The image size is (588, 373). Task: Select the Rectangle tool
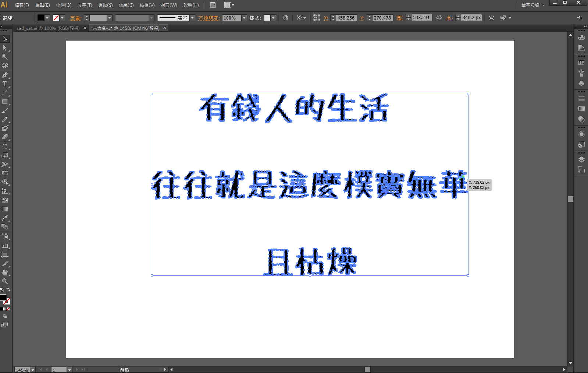tap(5, 102)
